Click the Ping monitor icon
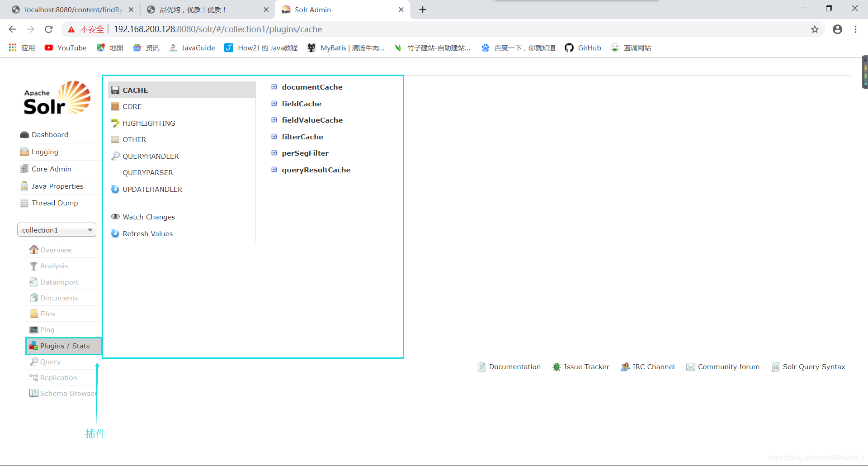Screen dimensions: 868x466 pyautogui.click(x=34, y=329)
